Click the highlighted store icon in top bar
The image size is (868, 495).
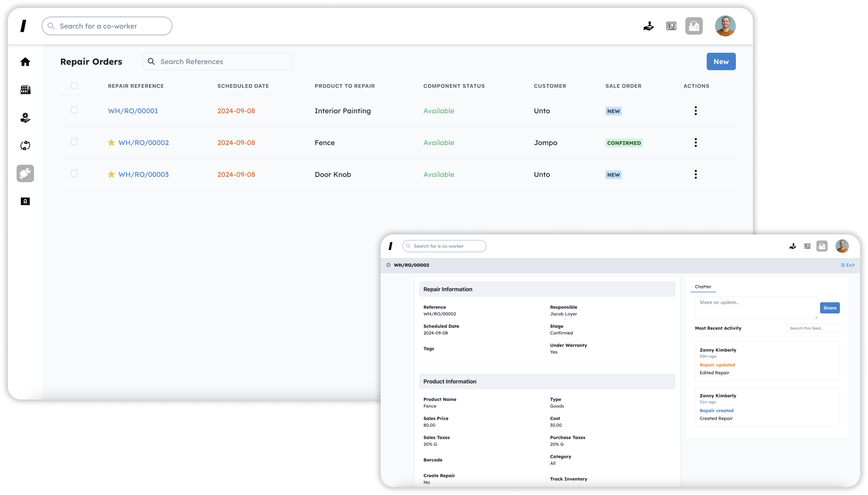click(694, 26)
